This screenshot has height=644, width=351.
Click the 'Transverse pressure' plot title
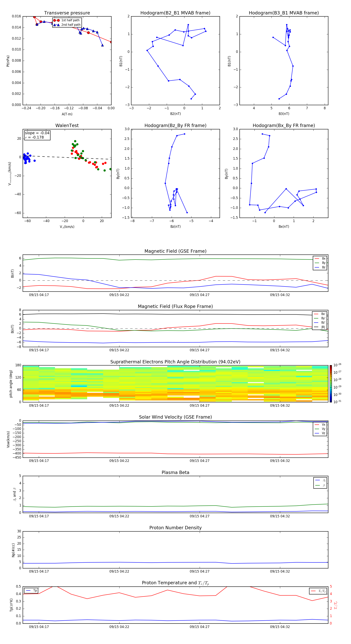pos(67,13)
